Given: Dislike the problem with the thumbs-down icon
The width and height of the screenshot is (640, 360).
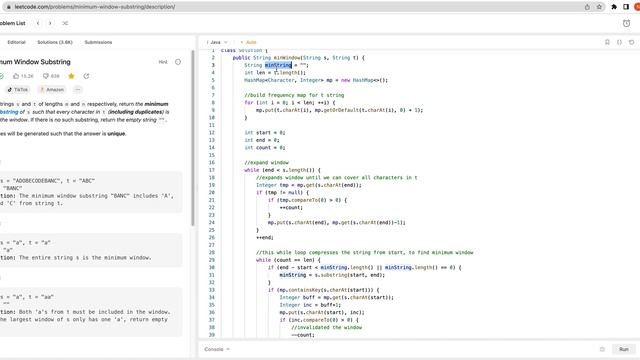Looking at the screenshot, I should click(x=46, y=76).
